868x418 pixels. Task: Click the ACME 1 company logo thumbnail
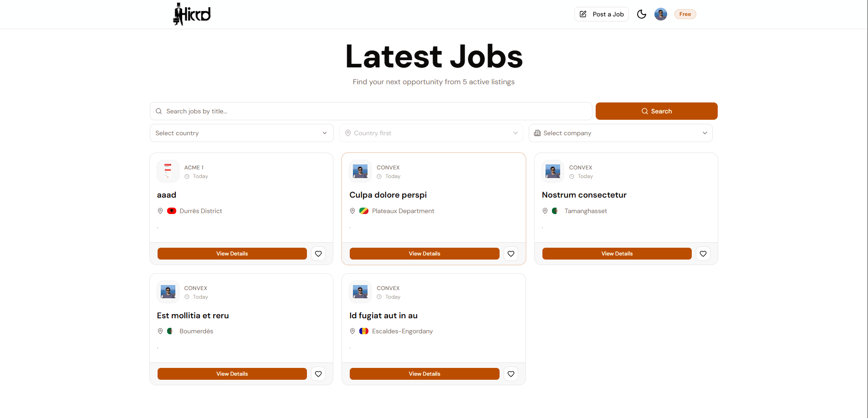(x=168, y=171)
